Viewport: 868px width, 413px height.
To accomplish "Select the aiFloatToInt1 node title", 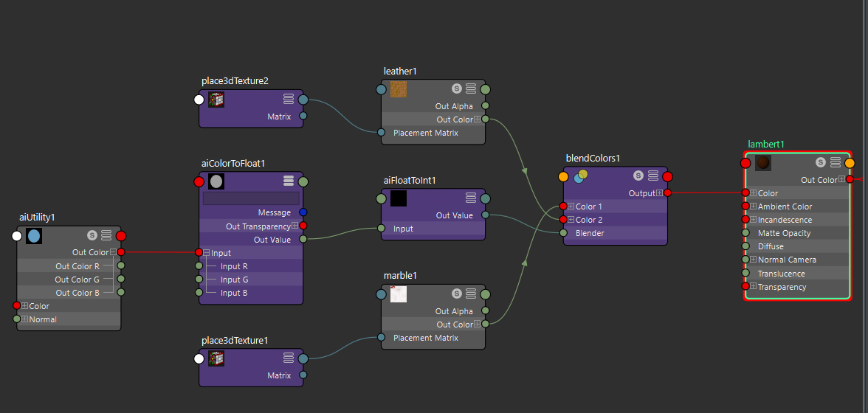I will [410, 180].
